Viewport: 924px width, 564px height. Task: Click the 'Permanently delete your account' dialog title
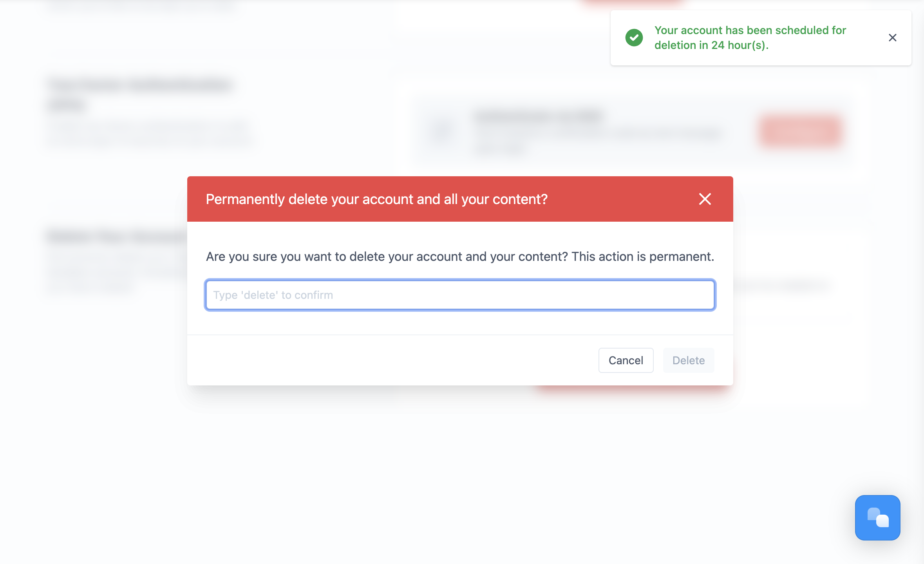tap(376, 199)
